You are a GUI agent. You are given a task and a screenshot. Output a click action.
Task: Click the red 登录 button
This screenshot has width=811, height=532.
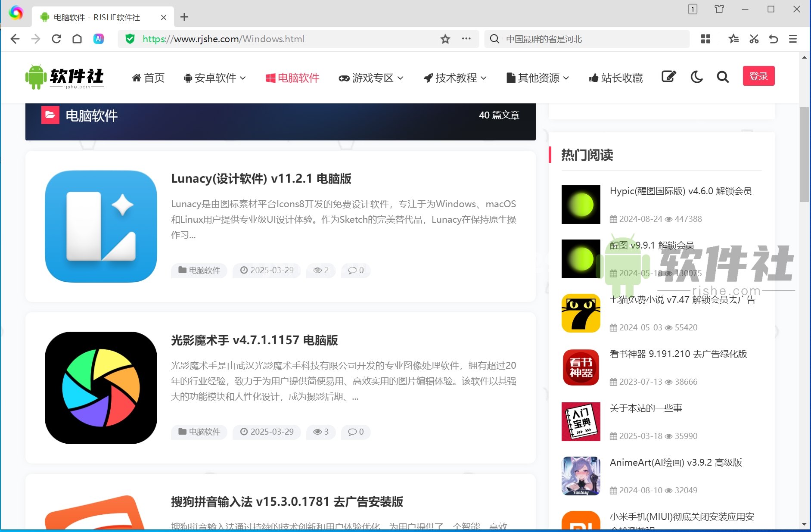click(x=758, y=76)
